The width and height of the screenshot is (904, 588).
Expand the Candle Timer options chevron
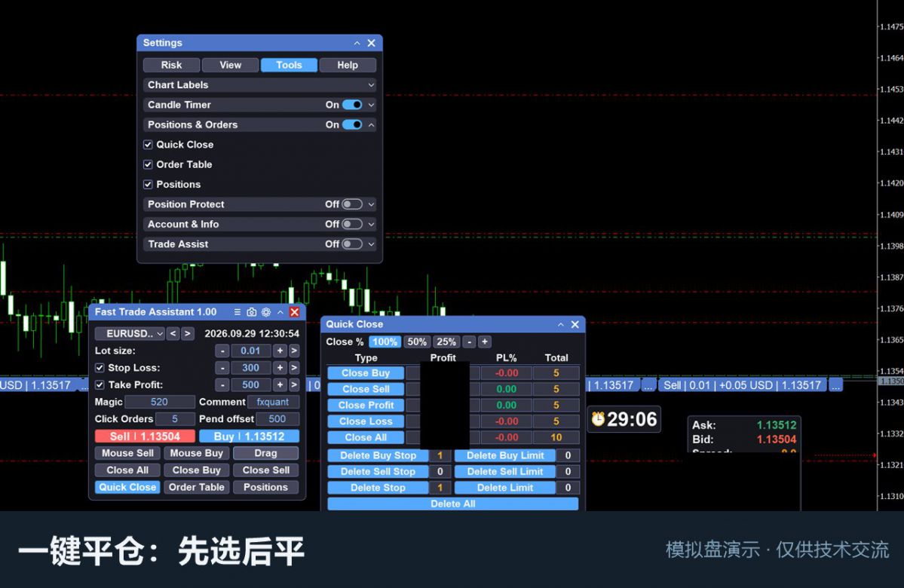click(x=371, y=105)
